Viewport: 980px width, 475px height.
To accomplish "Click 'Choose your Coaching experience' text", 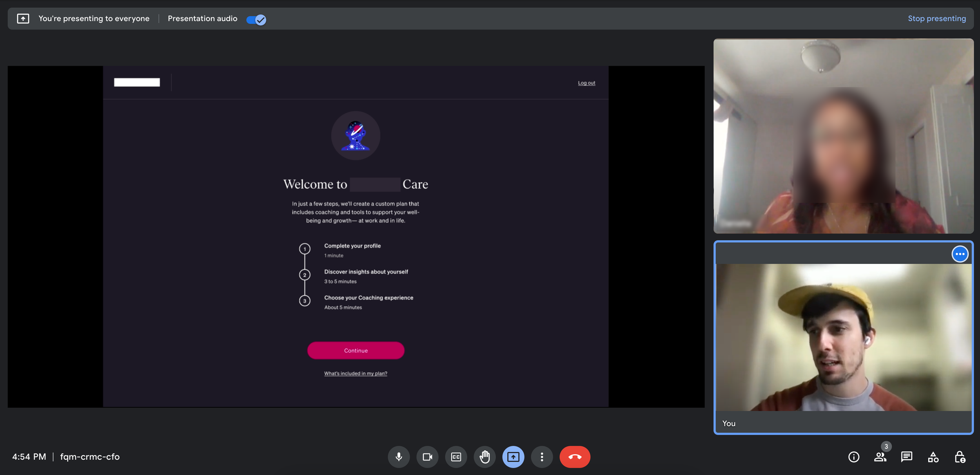I will point(368,298).
